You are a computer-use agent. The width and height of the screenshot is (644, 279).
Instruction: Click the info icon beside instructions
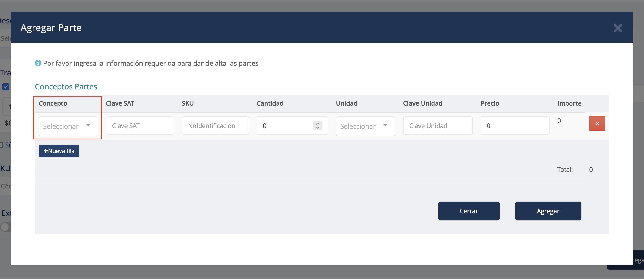point(38,63)
